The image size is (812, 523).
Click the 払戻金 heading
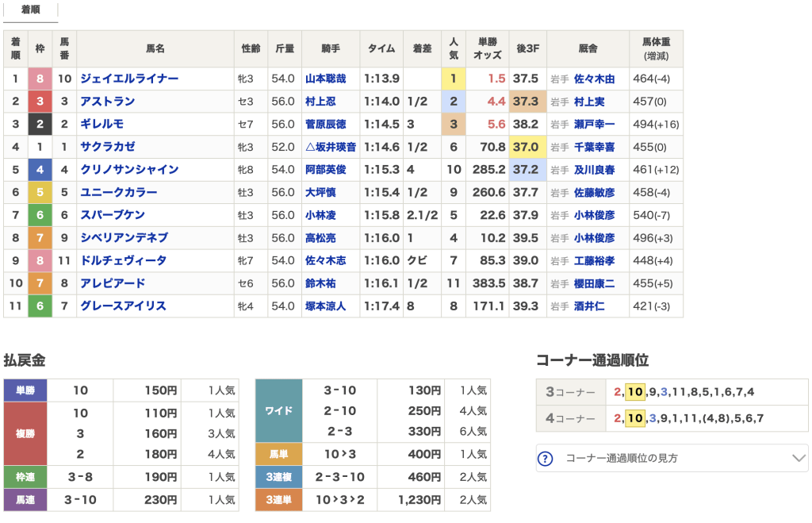click(x=25, y=360)
